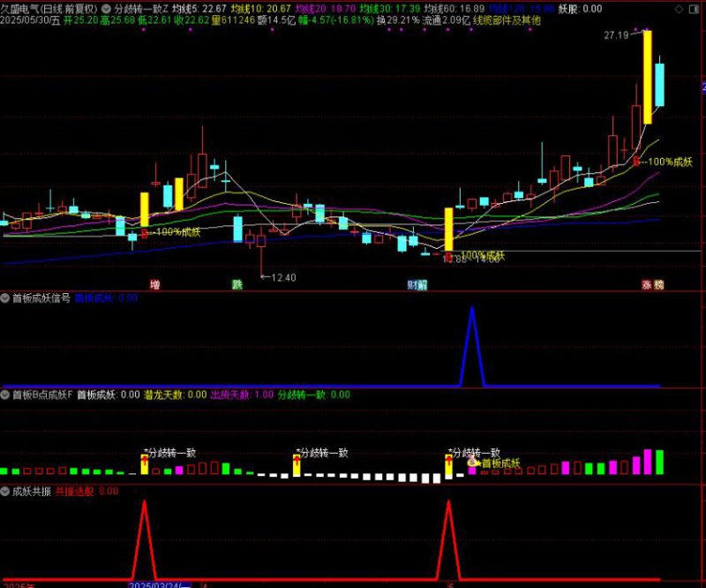
Task: Click the middle 分歧转一致 yellow arrow signal bar
Action: point(297,464)
